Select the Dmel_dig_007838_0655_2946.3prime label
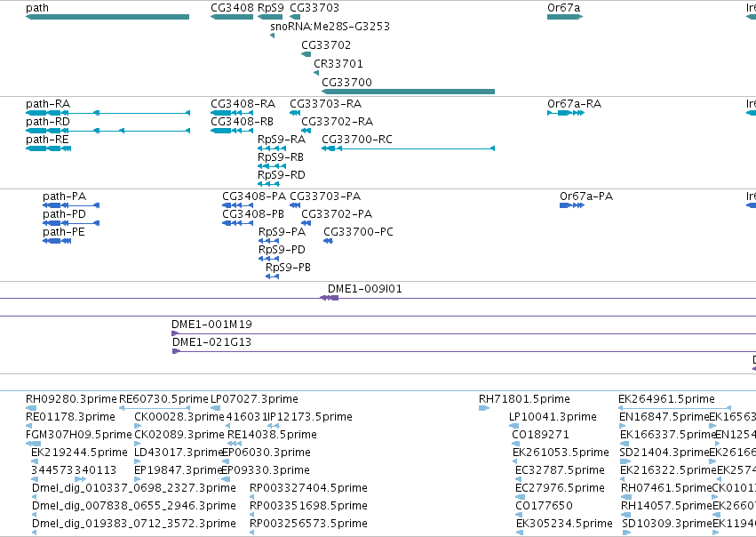 pos(134,506)
